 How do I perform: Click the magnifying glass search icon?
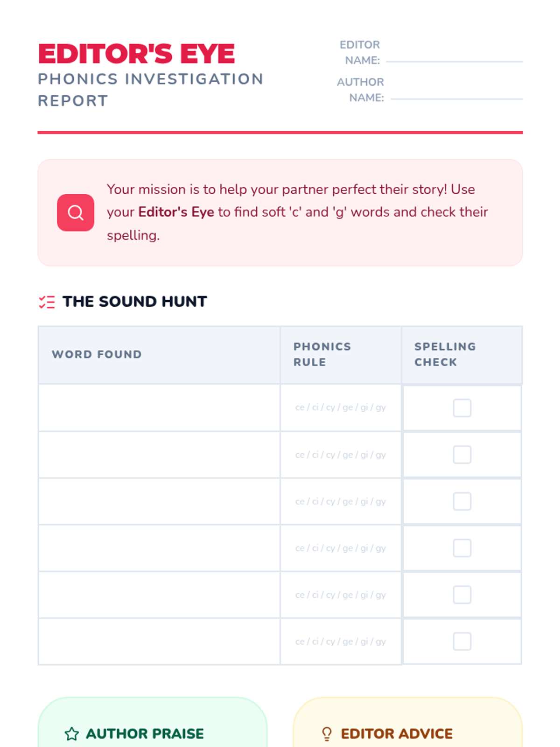(76, 213)
